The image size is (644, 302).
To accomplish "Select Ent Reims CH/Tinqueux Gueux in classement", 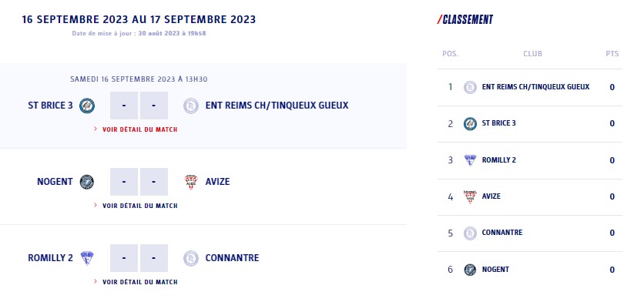I will pos(535,87).
